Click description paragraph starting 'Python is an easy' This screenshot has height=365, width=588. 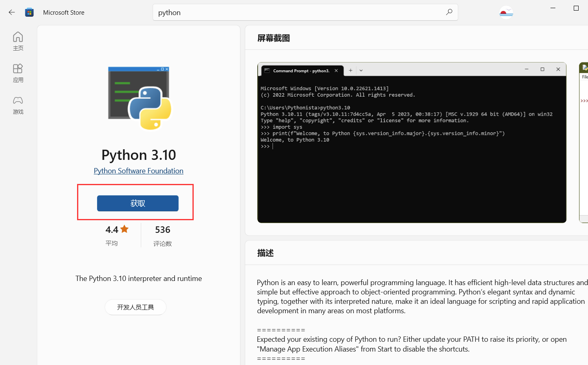pos(422,296)
